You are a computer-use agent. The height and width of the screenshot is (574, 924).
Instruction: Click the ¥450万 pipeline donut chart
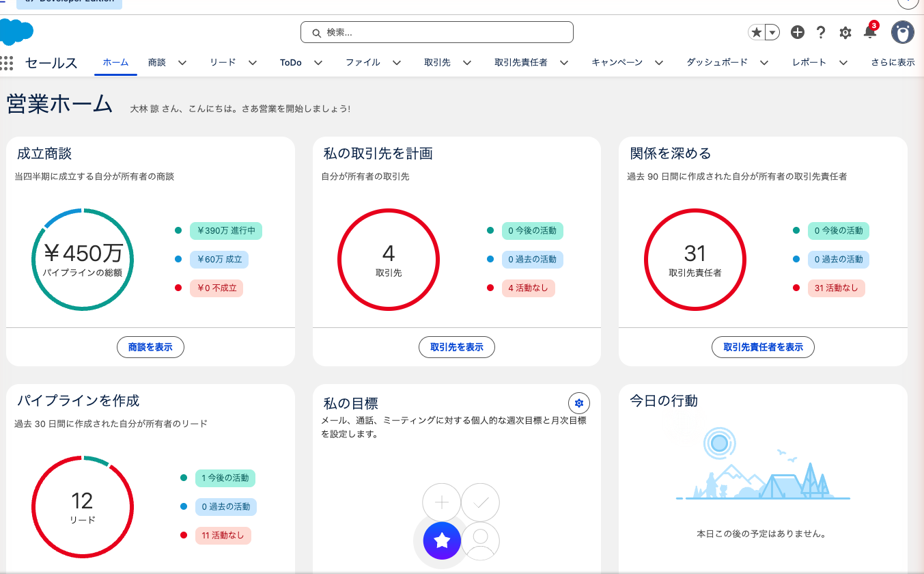(83, 260)
